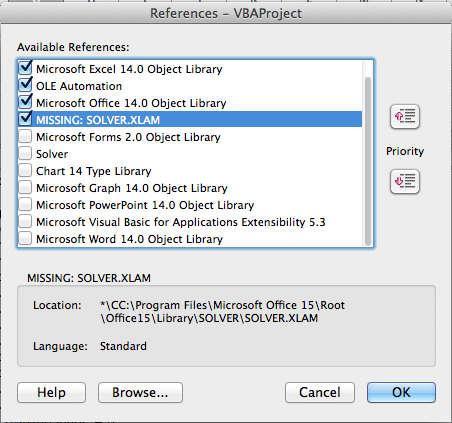Image resolution: width=452 pixels, height=423 pixels.
Task: Uncheck Microsoft Excel 14.0 Object Library
Action: click(x=25, y=68)
